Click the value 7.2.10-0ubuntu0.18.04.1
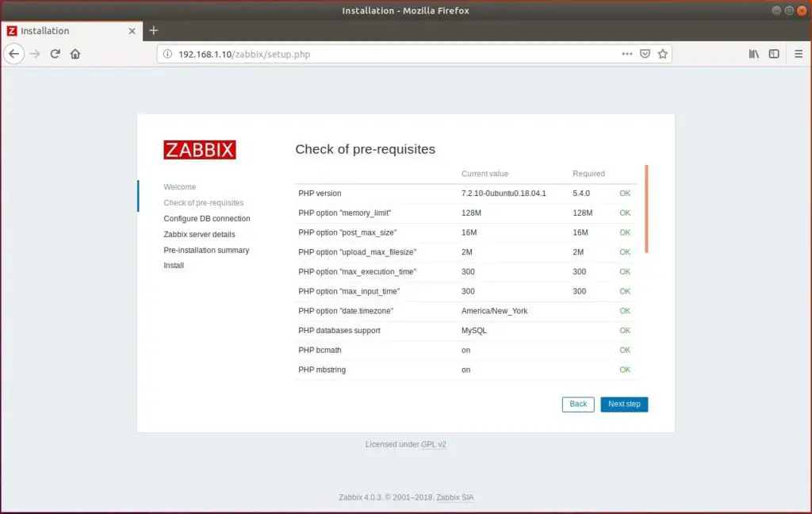Image resolution: width=812 pixels, height=514 pixels. (504, 194)
